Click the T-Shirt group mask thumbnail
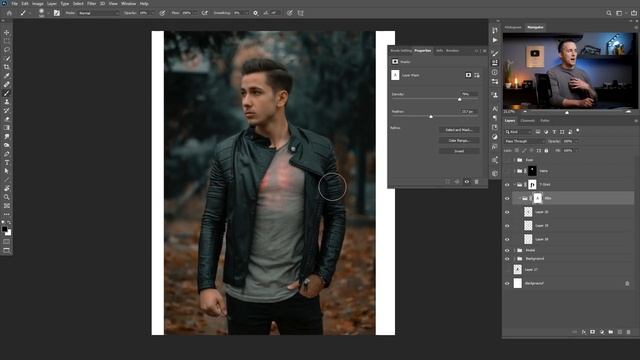 [x=532, y=185]
